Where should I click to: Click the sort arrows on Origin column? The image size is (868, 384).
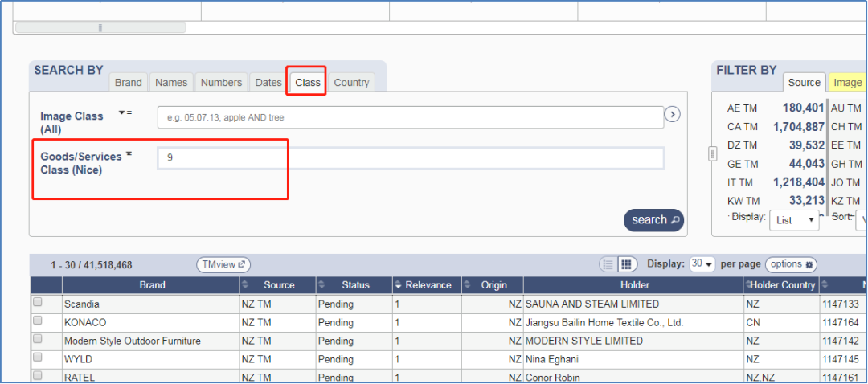(467, 285)
